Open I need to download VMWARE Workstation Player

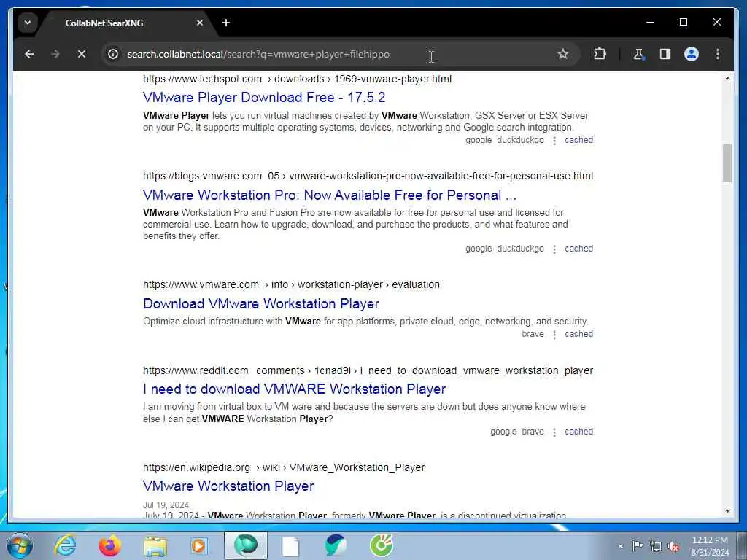[295, 389]
